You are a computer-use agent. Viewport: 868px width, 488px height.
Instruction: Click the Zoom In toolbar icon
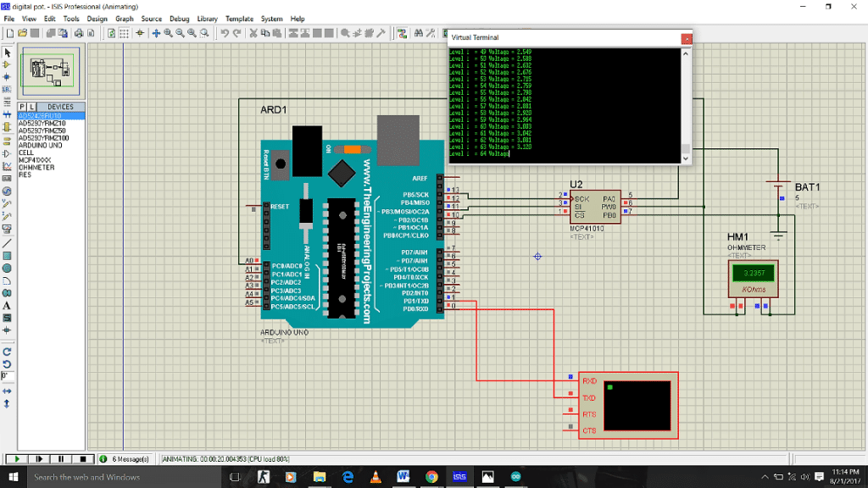click(x=168, y=33)
